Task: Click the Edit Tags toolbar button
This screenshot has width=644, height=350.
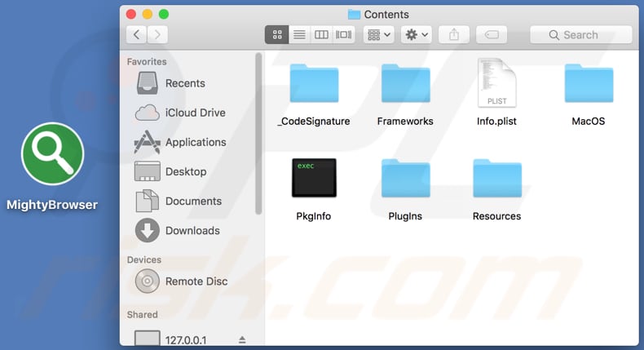Action: pos(492,34)
